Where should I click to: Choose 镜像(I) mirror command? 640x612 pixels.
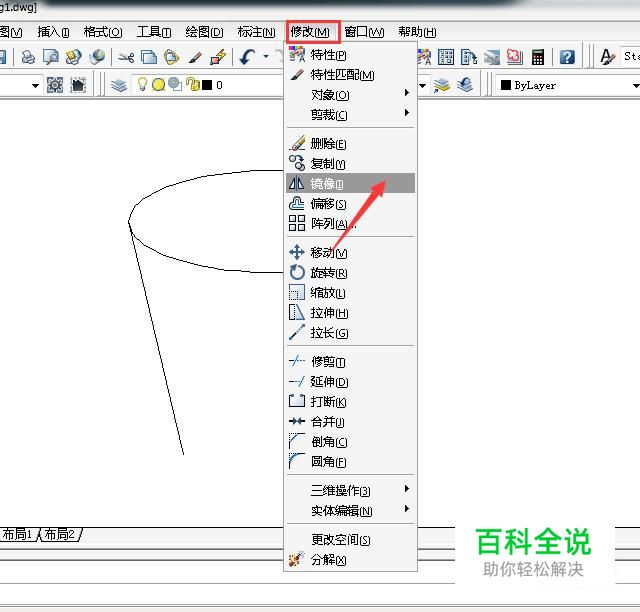tap(351, 183)
